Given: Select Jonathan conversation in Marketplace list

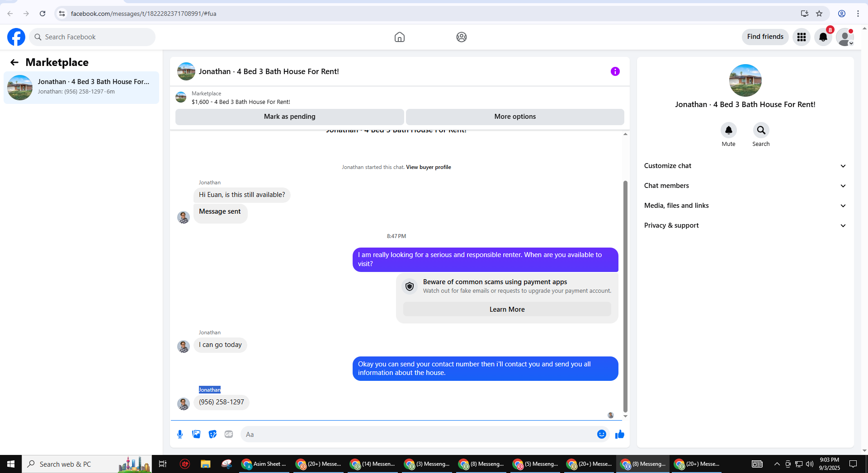Looking at the screenshot, I should 81,88.
